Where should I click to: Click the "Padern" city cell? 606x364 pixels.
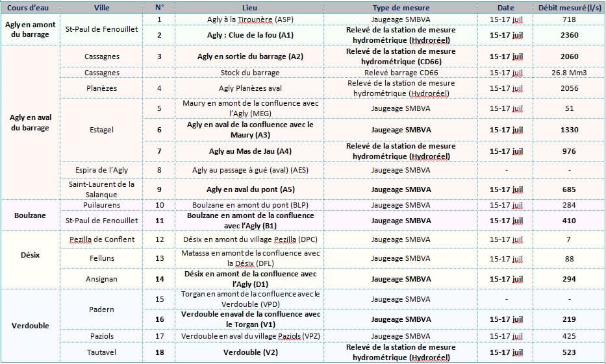coord(102,309)
